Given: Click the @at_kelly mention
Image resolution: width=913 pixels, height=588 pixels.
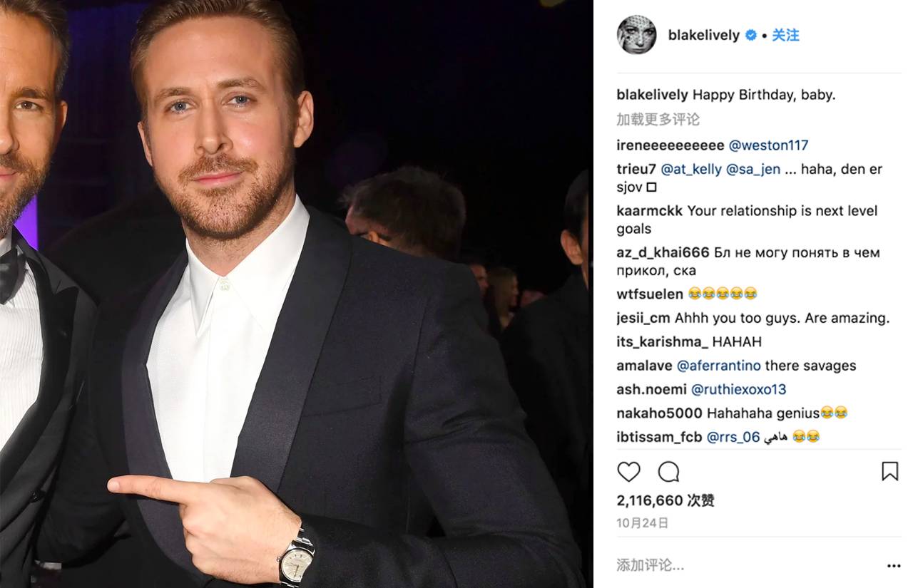Looking at the screenshot, I should (691, 170).
